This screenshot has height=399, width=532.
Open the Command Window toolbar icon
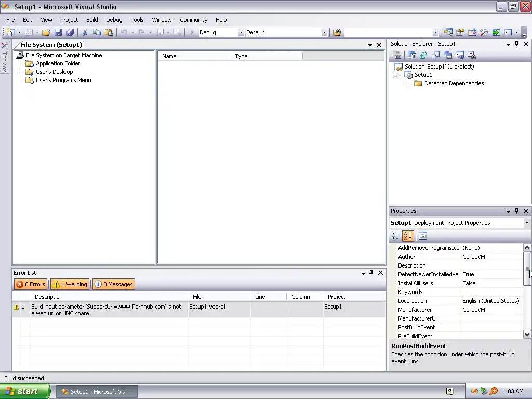tap(508, 32)
